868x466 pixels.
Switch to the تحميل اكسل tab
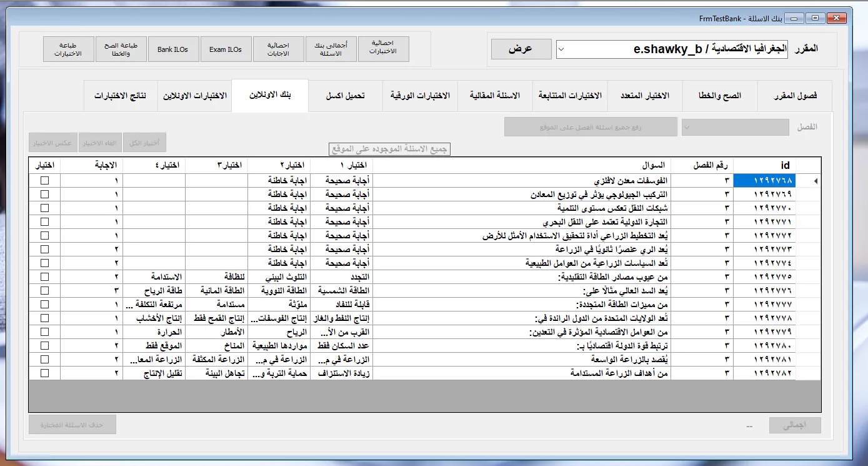tap(345, 96)
